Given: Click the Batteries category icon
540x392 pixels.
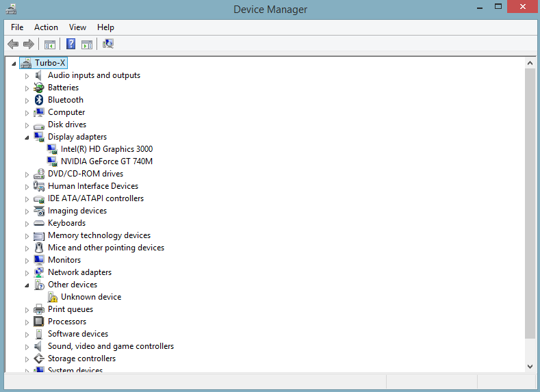Looking at the screenshot, I should (39, 88).
